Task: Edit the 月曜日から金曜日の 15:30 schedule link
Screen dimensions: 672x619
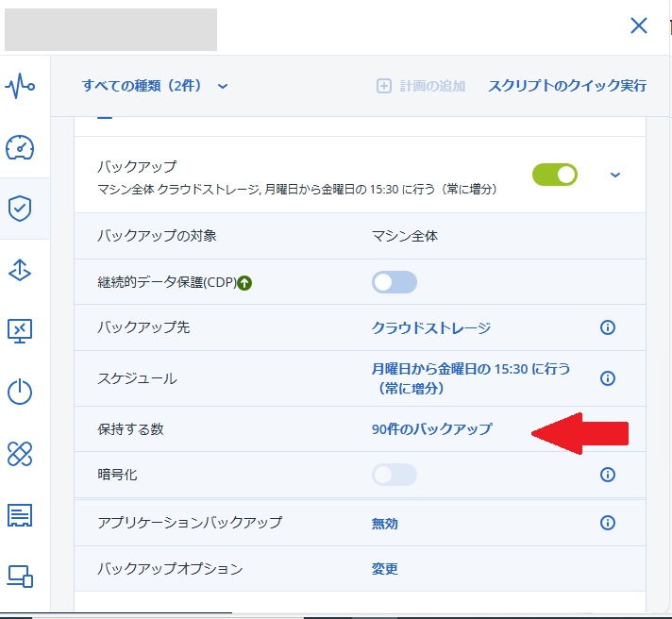Action: pyautogui.click(x=471, y=378)
